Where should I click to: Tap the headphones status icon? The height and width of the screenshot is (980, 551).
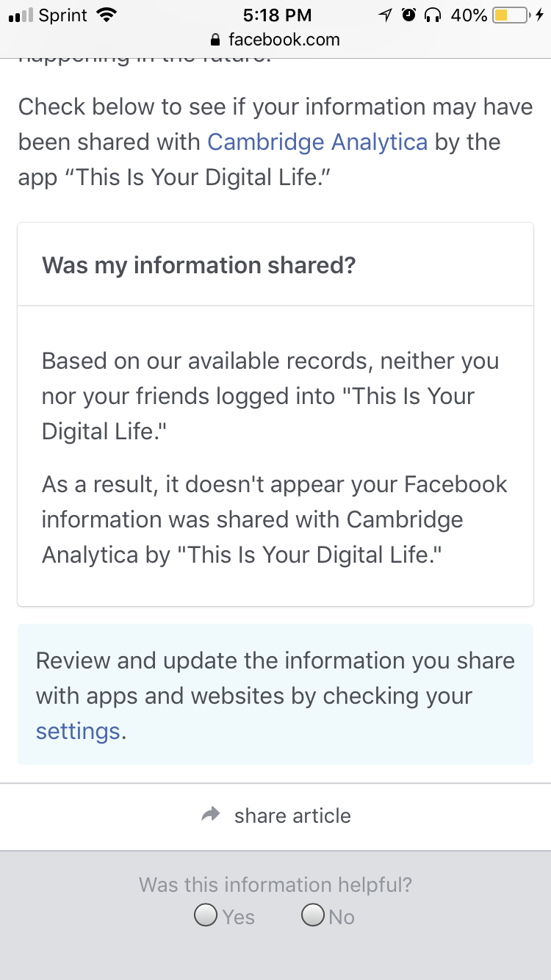point(433,15)
